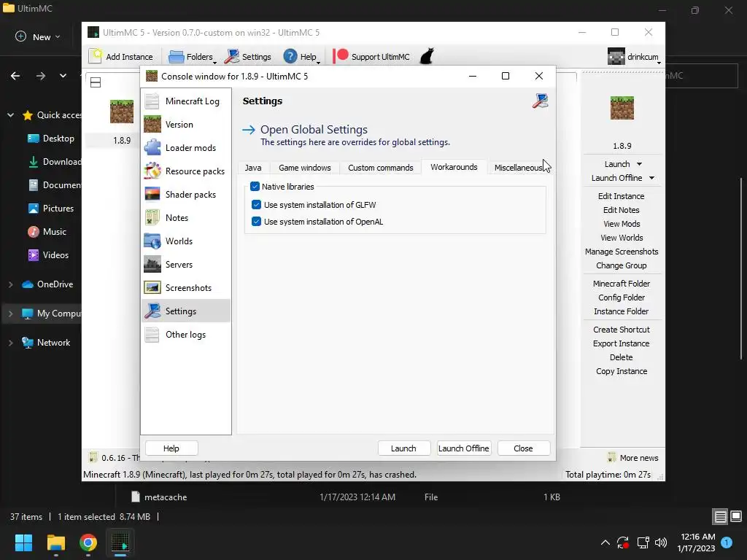
Task: Click the Help button at bottom left
Action: pyautogui.click(x=171, y=448)
